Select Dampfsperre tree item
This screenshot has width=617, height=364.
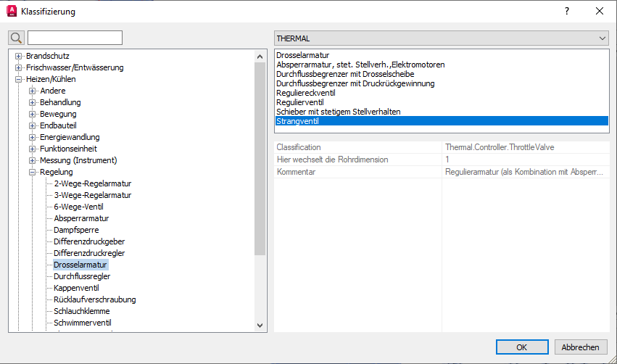point(76,230)
